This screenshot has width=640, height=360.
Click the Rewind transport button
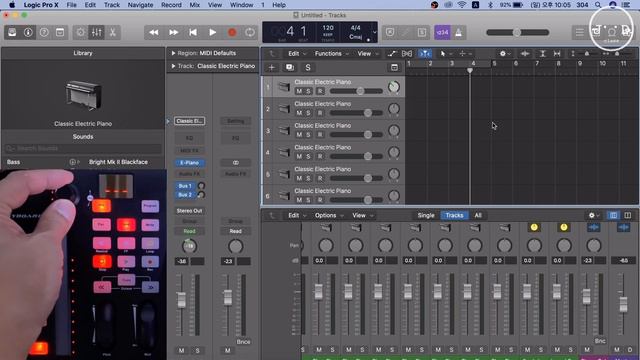(154, 32)
